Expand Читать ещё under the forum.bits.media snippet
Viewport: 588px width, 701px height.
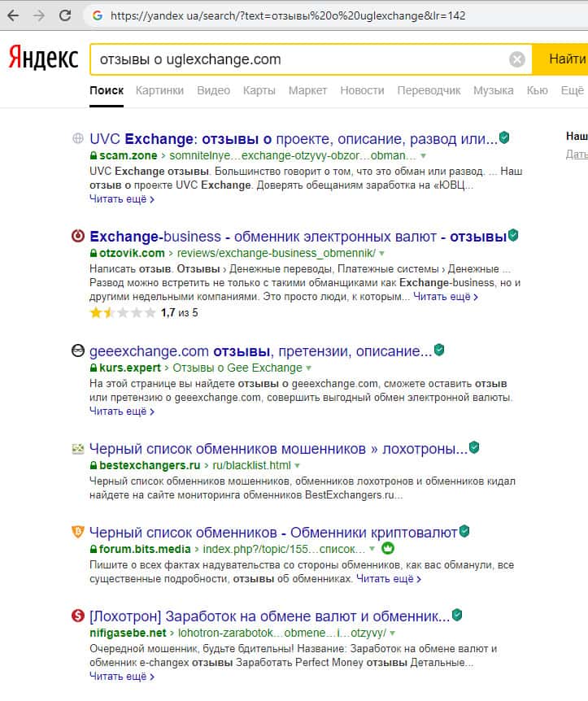(389, 579)
